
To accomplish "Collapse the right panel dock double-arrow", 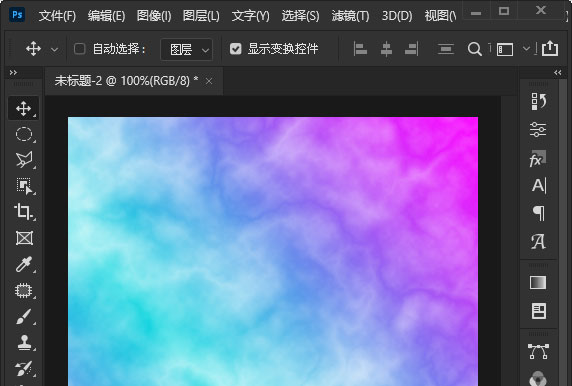I will pos(558,73).
